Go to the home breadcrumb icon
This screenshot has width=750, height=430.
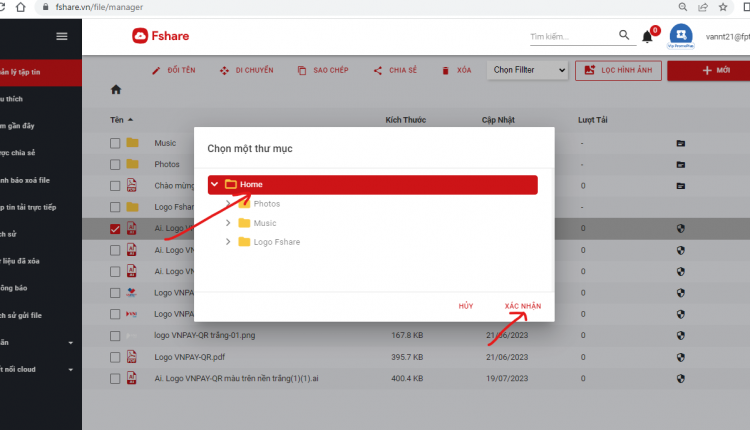point(116,89)
